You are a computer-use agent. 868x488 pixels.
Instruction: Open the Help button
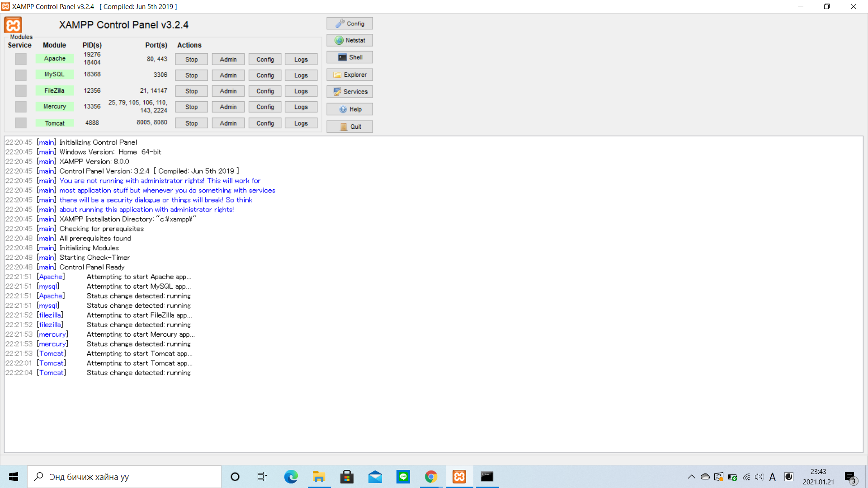(349, 109)
